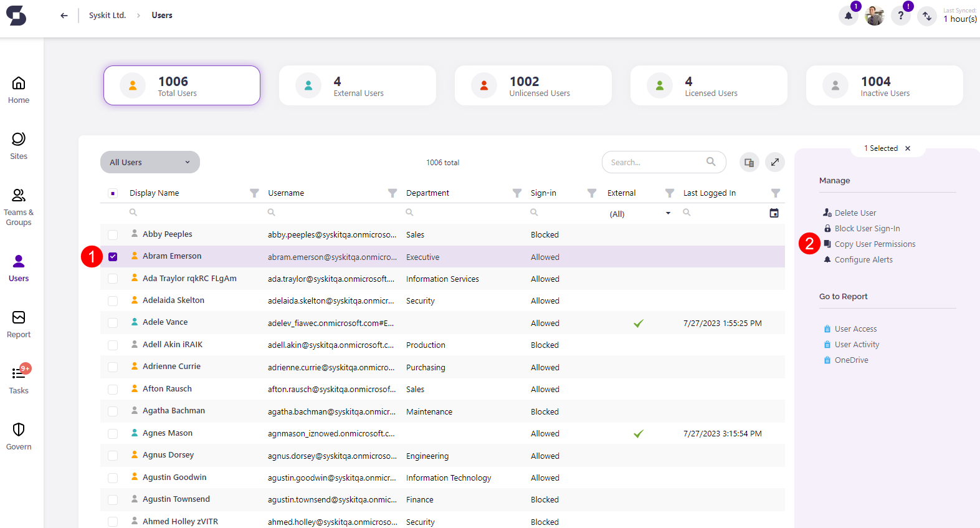
Task: Select the Total Users card
Action: point(182,85)
